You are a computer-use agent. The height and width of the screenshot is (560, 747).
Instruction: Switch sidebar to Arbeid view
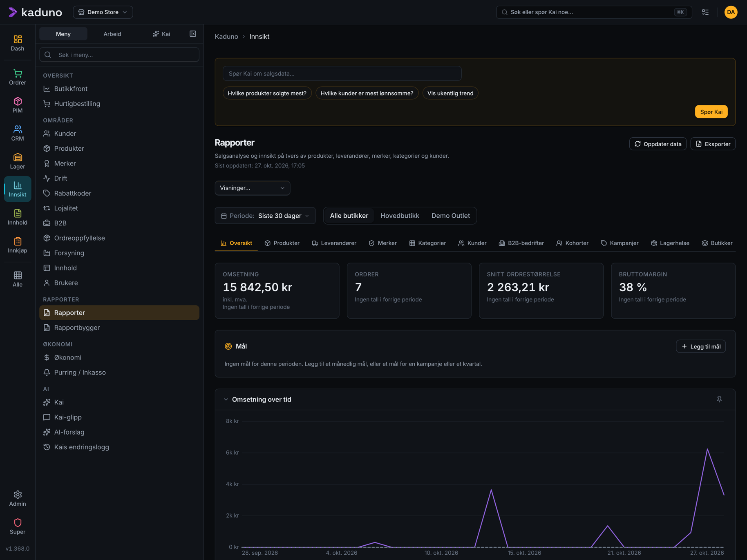112,34
